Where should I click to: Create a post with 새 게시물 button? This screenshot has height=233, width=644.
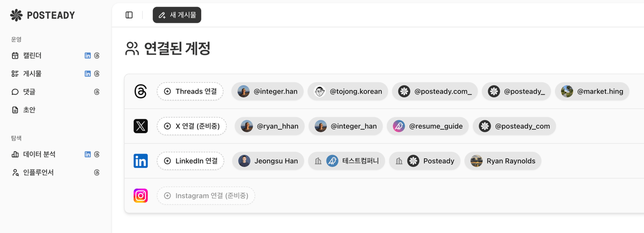[x=177, y=15]
